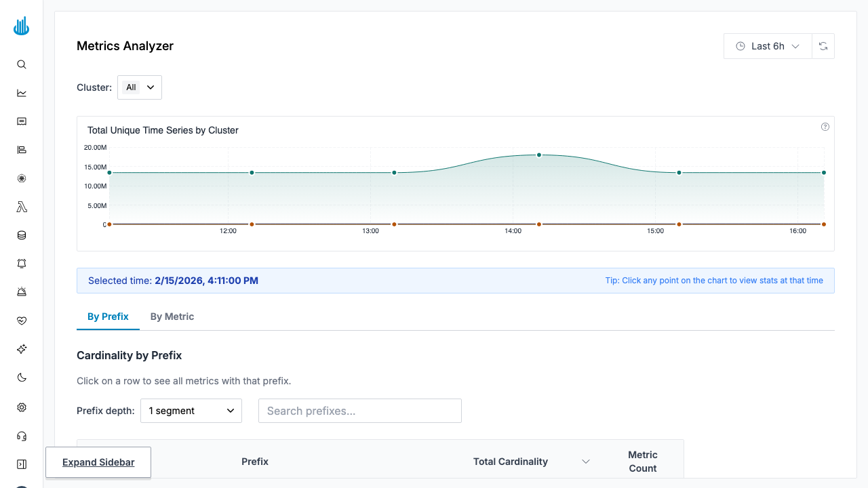Switch to the By Metric tab
This screenshot has height=488, width=868.
[172, 317]
